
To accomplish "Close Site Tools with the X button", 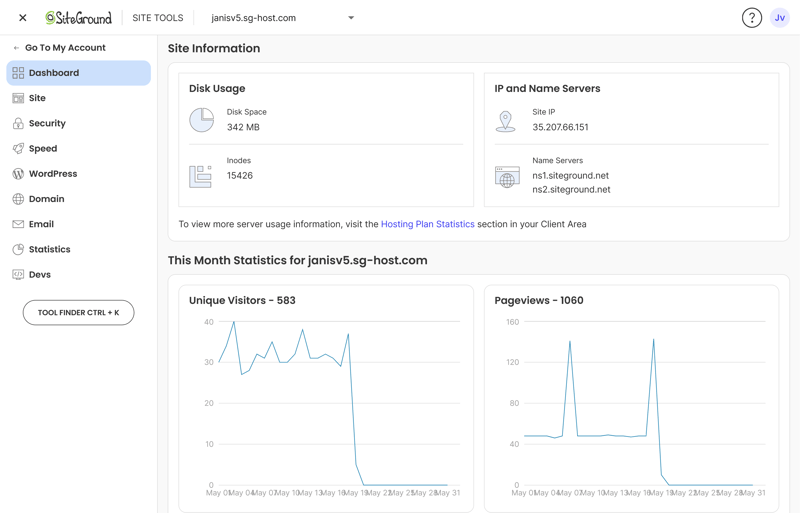I will click(22, 18).
